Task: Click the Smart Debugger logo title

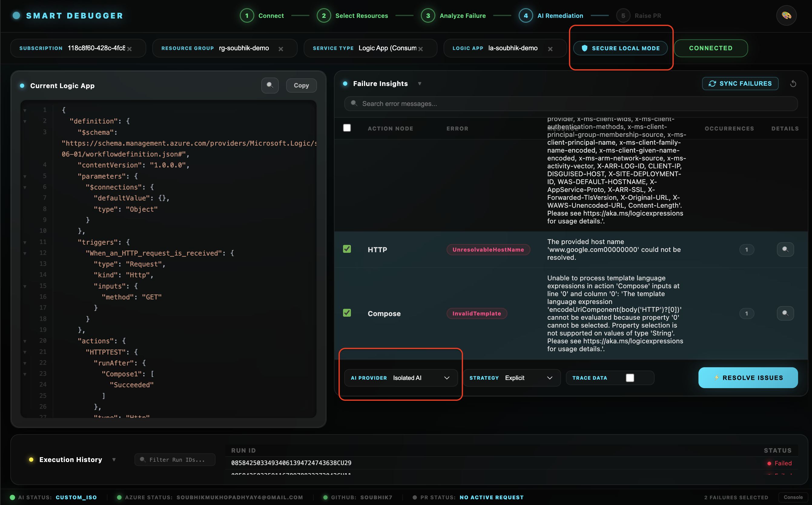Action: point(74,16)
